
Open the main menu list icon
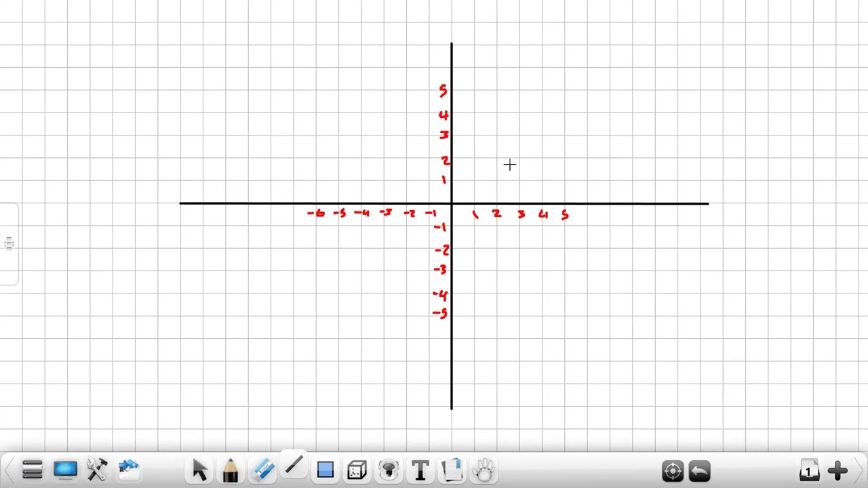(33, 470)
